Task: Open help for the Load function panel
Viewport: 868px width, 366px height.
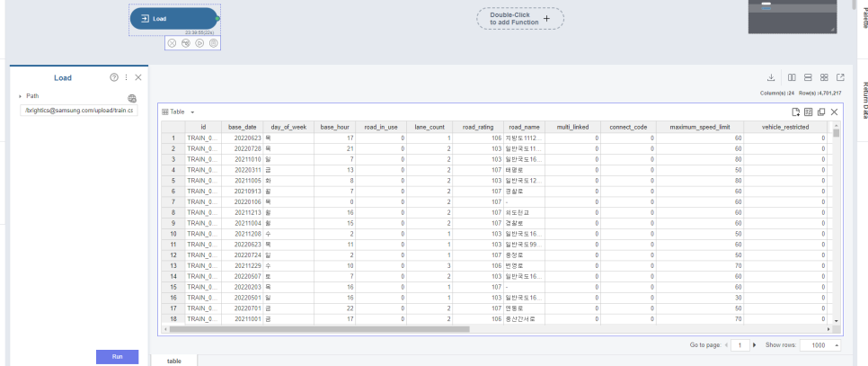Action: point(114,77)
